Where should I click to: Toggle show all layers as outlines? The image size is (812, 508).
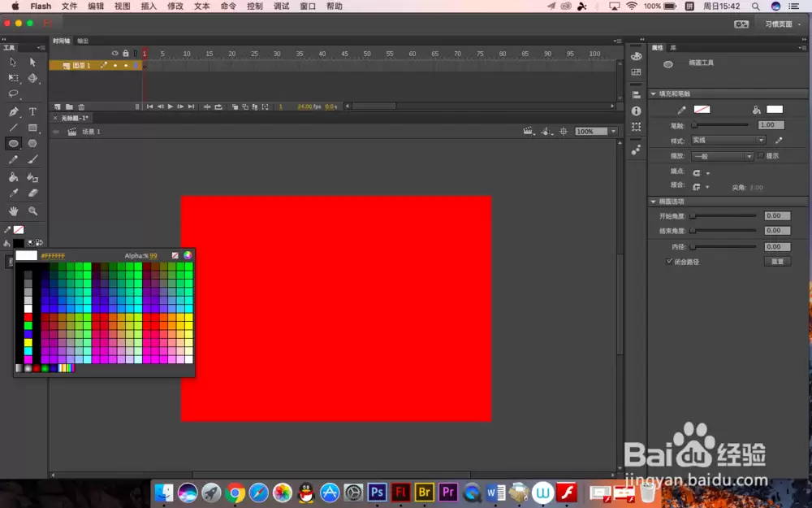point(136,54)
